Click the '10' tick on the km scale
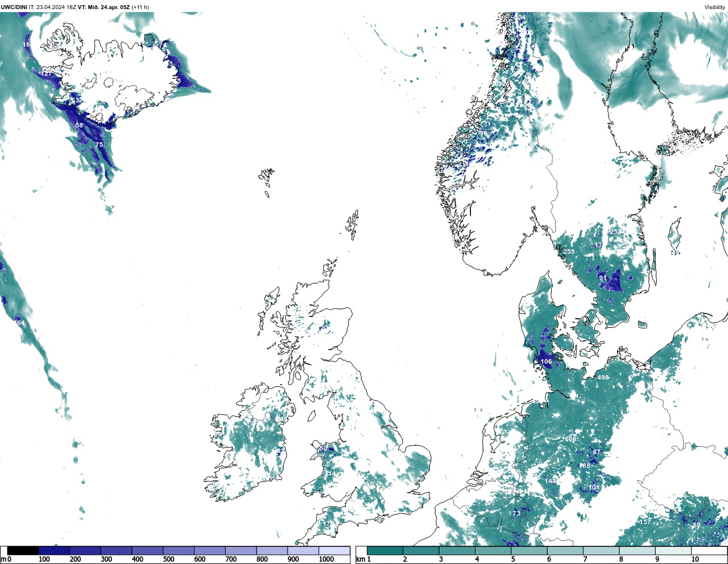 (695, 559)
